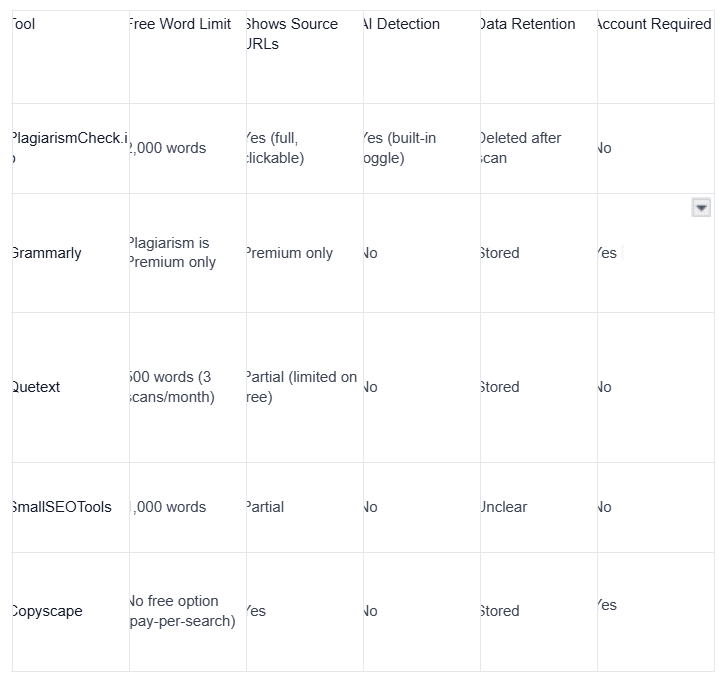The width and height of the screenshot is (727, 682).
Task: Click the Grammarly row name cell
Action: (70, 253)
